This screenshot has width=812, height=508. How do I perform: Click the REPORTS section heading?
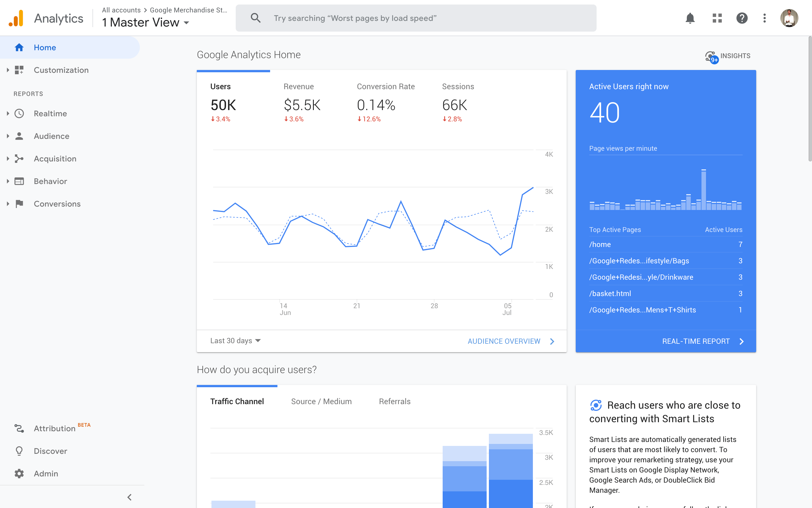coord(28,94)
